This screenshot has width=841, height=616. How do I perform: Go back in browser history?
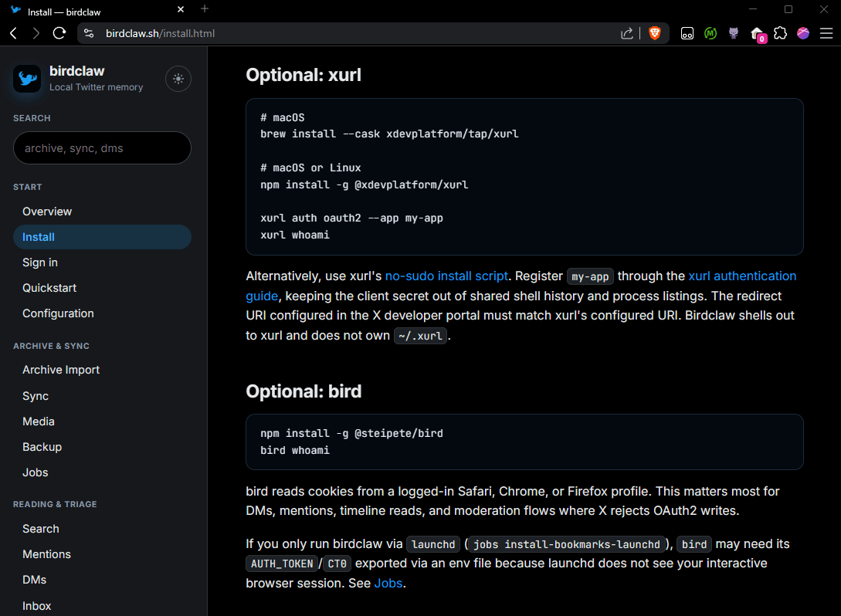coord(14,33)
